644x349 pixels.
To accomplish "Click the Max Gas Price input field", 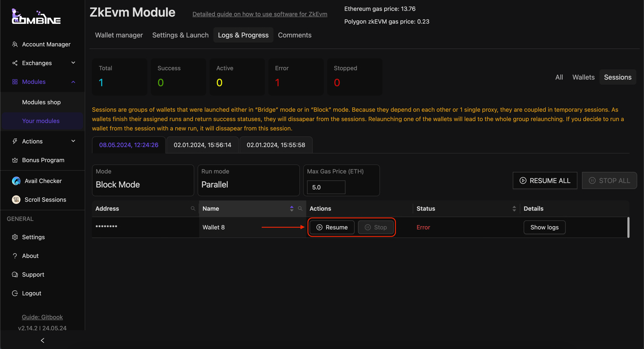I will pyautogui.click(x=326, y=187).
